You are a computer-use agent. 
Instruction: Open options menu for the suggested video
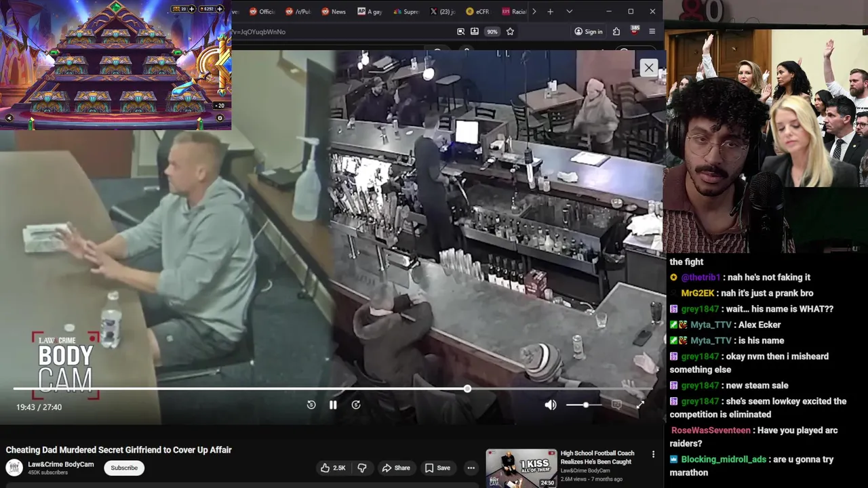[653, 454]
